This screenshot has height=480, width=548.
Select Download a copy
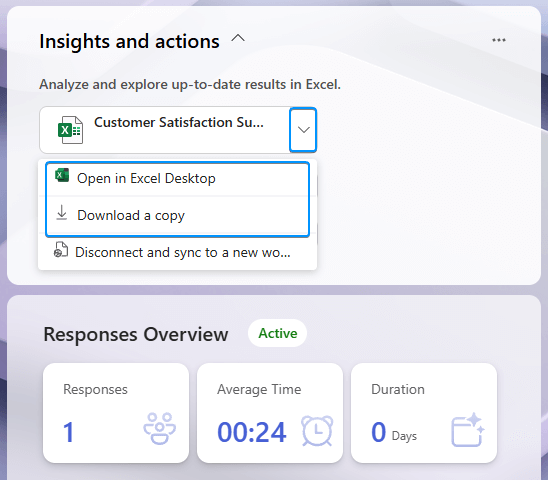(178, 215)
